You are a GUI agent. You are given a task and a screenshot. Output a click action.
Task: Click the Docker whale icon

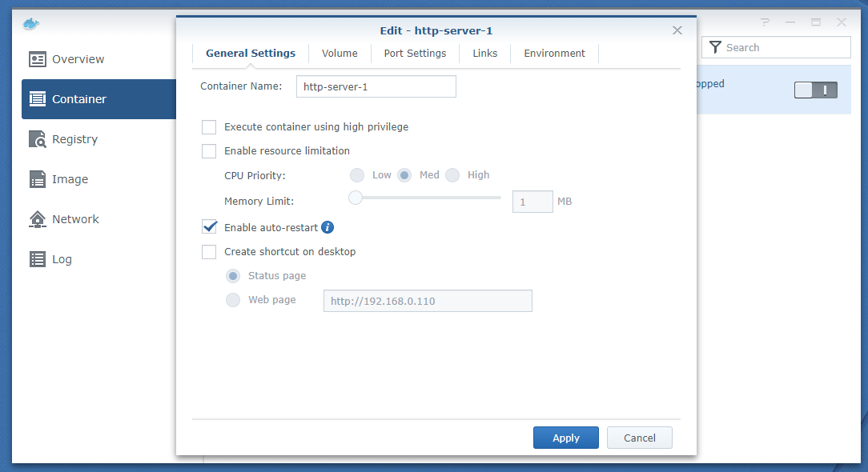(31, 23)
